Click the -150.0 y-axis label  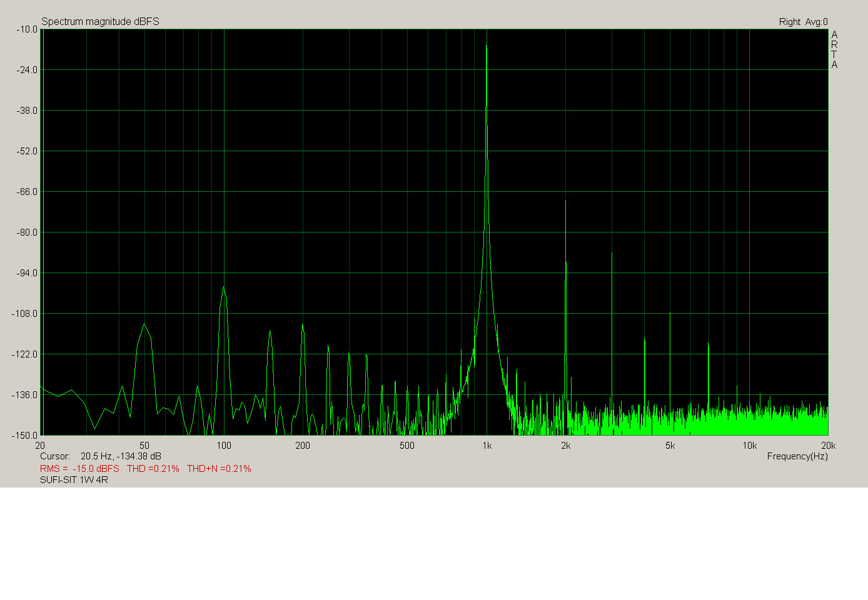(25, 436)
